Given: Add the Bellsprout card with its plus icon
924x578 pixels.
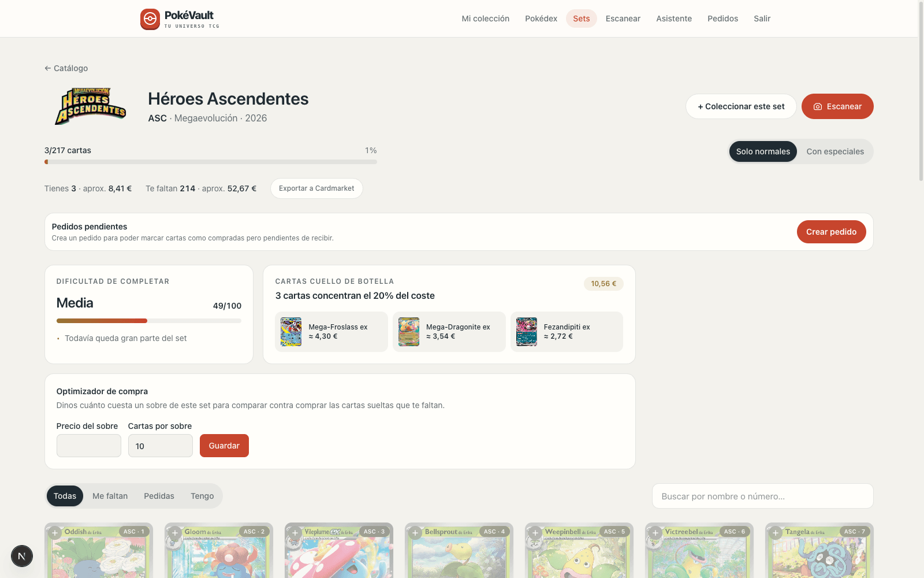Looking at the screenshot, I should click(415, 533).
